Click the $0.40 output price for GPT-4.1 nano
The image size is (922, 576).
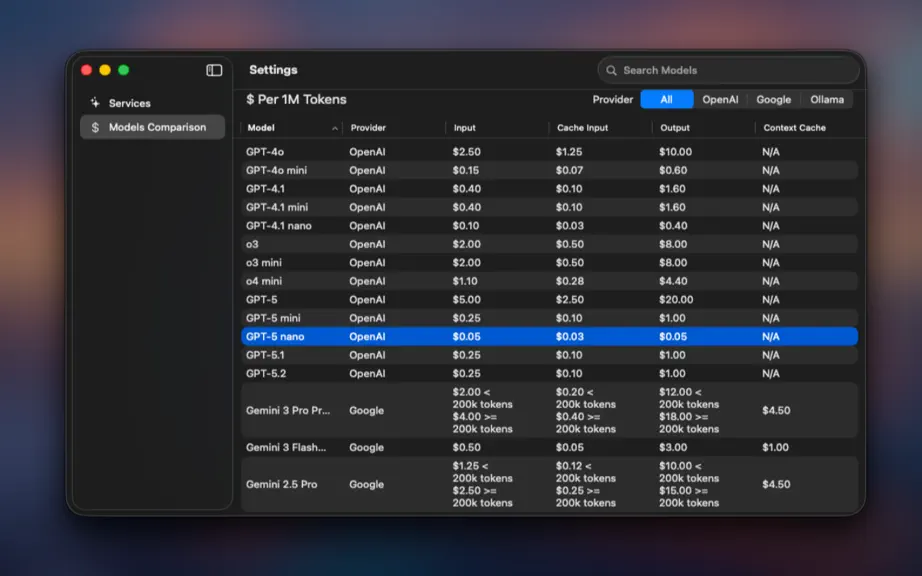click(673, 226)
